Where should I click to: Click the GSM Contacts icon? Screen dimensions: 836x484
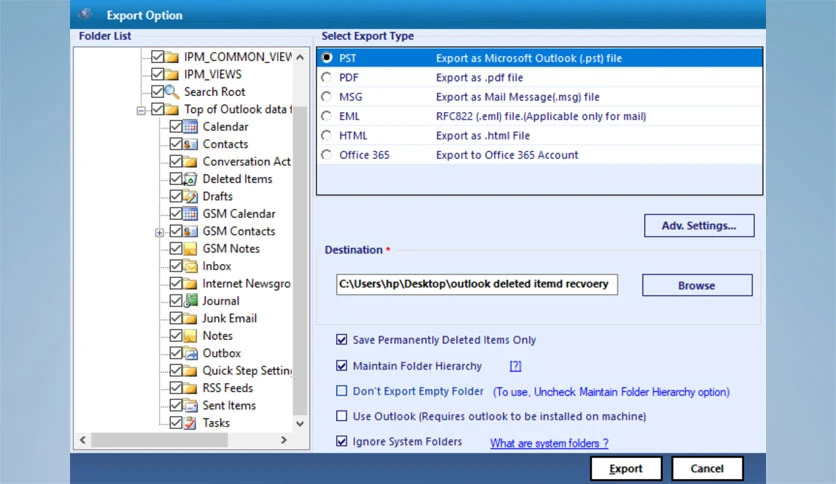(190, 231)
